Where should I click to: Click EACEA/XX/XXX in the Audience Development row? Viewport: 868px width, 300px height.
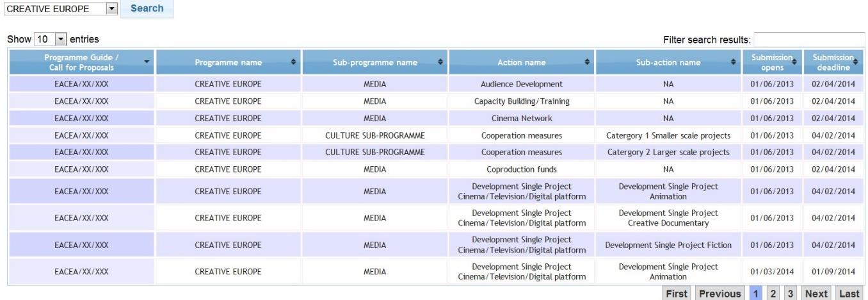[x=81, y=84]
